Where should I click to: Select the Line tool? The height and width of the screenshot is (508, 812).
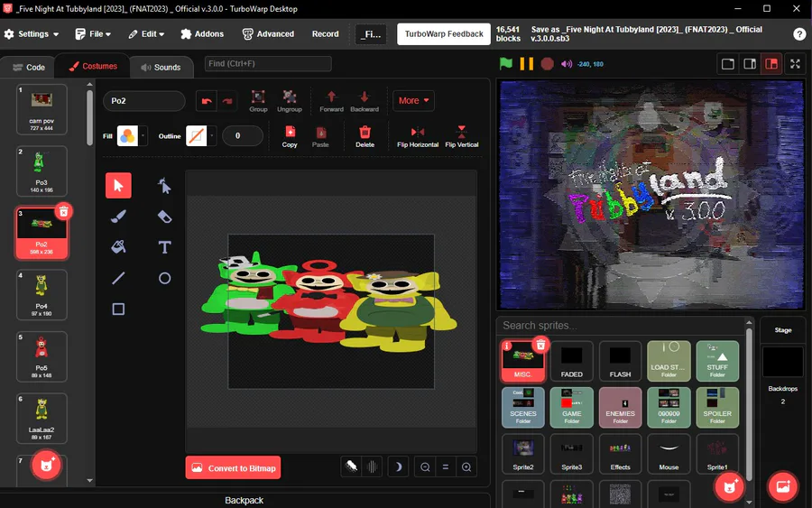pyautogui.click(x=118, y=278)
